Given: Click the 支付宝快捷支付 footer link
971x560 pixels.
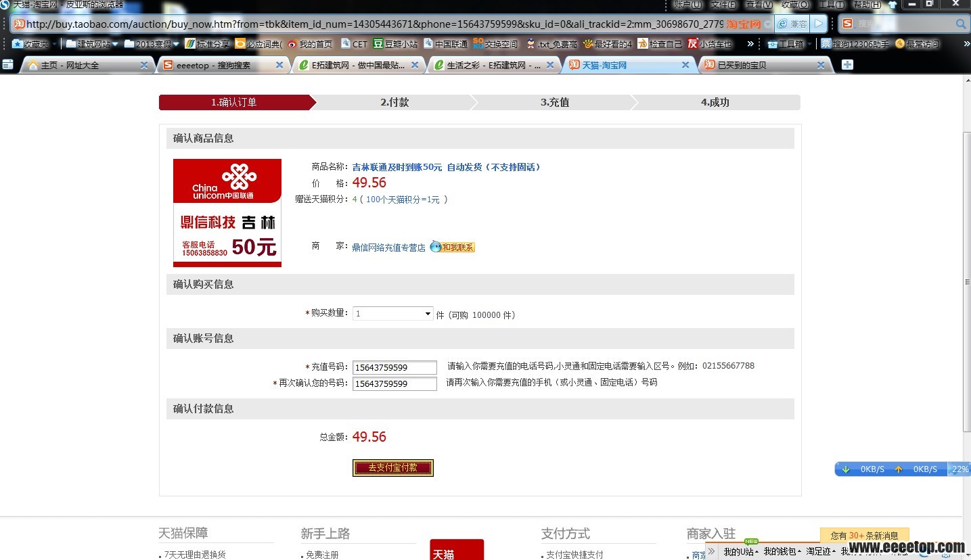Looking at the screenshot, I should click(574, 555).
